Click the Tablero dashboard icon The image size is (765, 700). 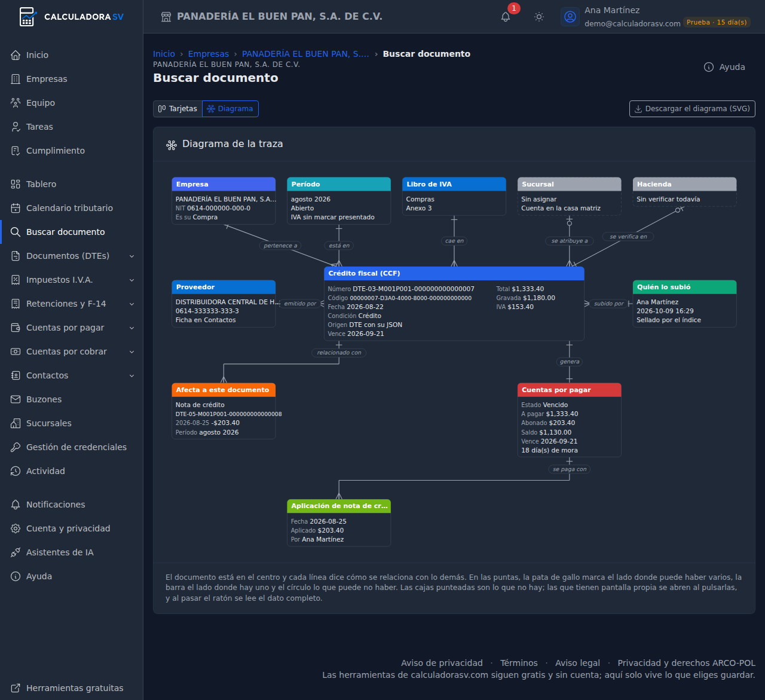pos(16,184)
